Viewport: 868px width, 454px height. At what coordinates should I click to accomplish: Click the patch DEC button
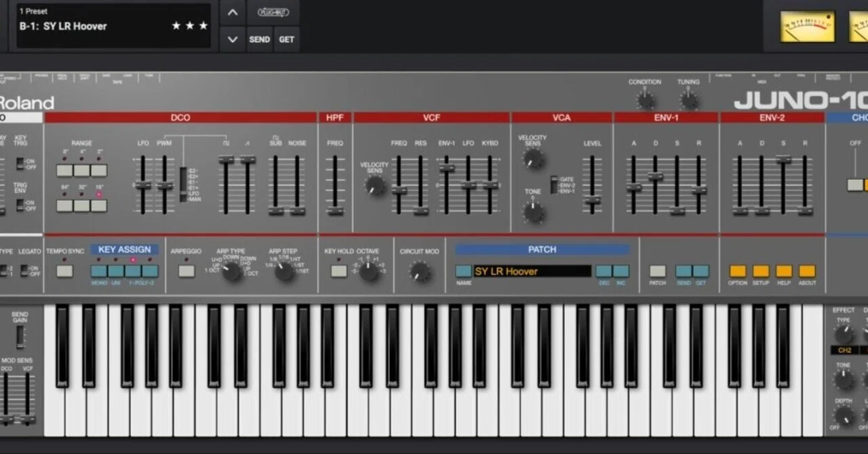pos(604,271)
